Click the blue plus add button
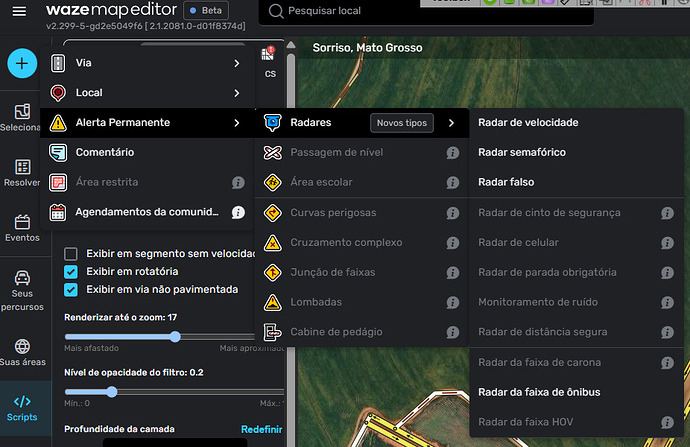The width and height of the screenshot is (690, 447). point(22,63)
